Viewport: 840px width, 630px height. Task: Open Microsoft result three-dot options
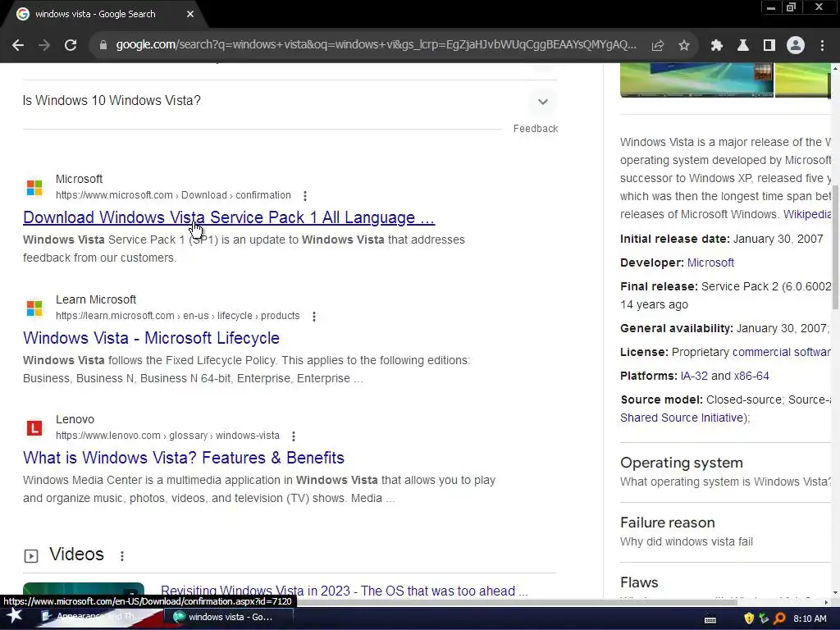pos(305,196)
